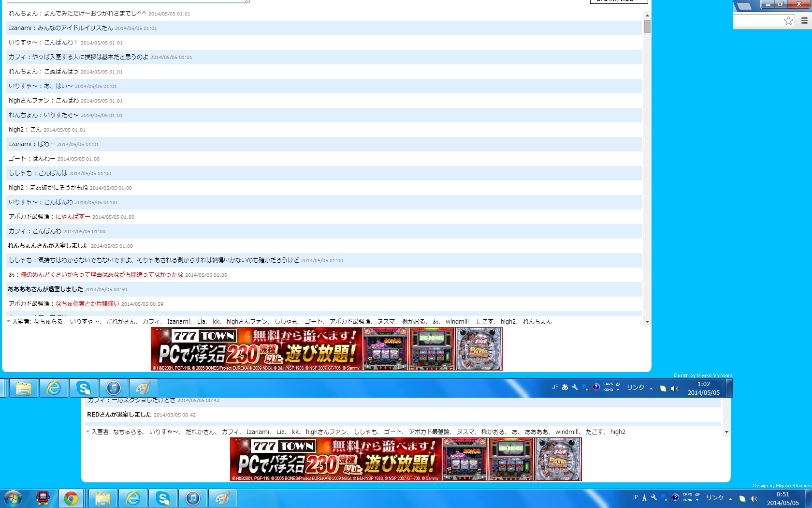Show hidden tray icons left of 0:51 clock
Viewport: 812px width, 508px height.
[730, 498]
